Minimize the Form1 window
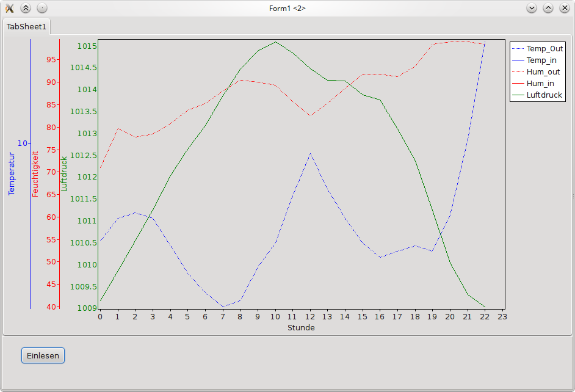 coord(532,8)
